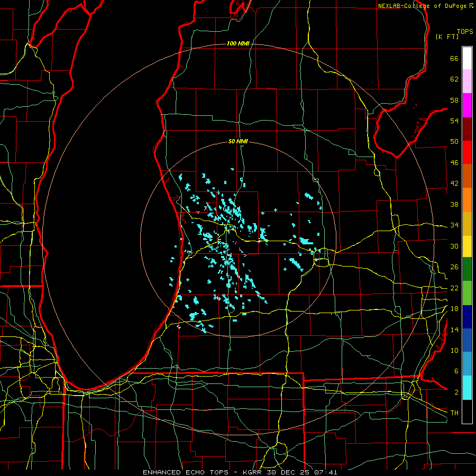
Task: Pick the light orange legend swatch
Action: (x=467, y=200)
